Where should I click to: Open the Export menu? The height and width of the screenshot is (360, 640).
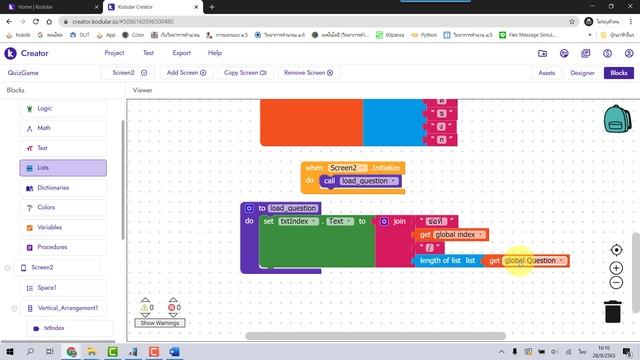pyautogui.click(x=182, y=53)
